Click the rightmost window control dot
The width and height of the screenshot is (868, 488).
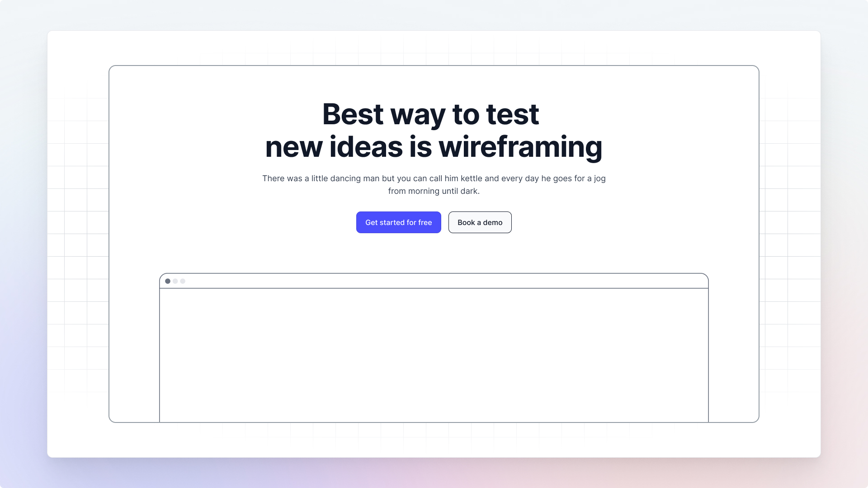point(182,281)
